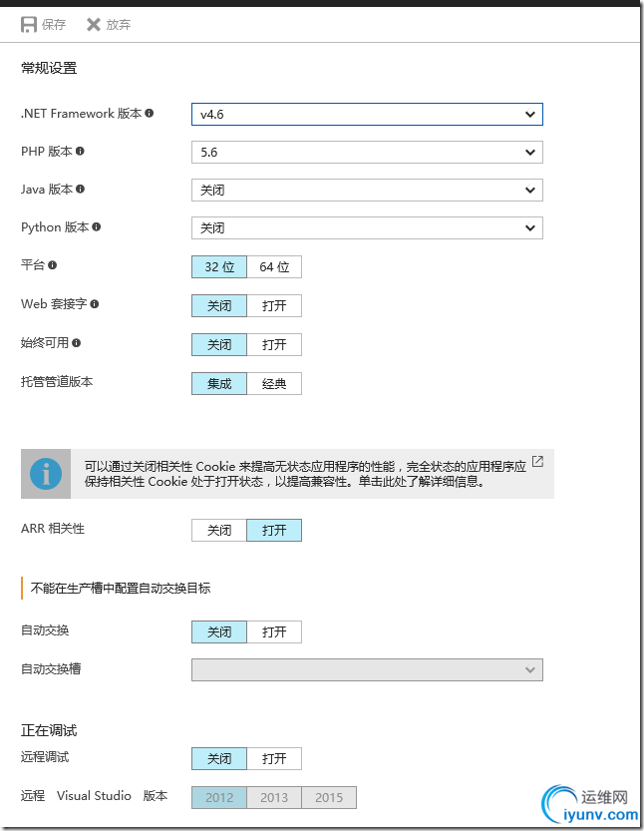The image size is (644, 831).
Task: Open external link icon in Cookie info banner
Action: coord(537,461)
